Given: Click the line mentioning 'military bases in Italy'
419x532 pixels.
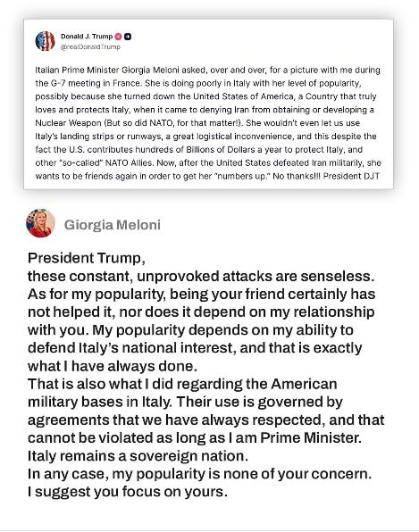Looking at the screenshot, I should [185, 402].
